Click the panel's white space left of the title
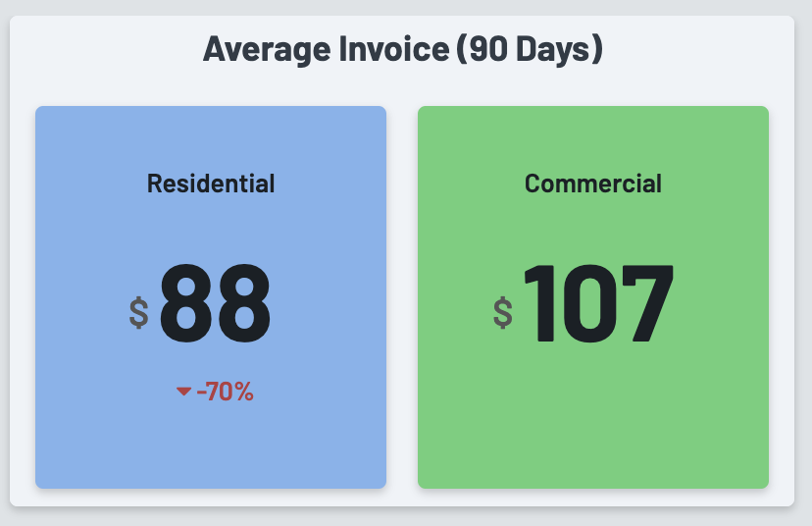 98,48
